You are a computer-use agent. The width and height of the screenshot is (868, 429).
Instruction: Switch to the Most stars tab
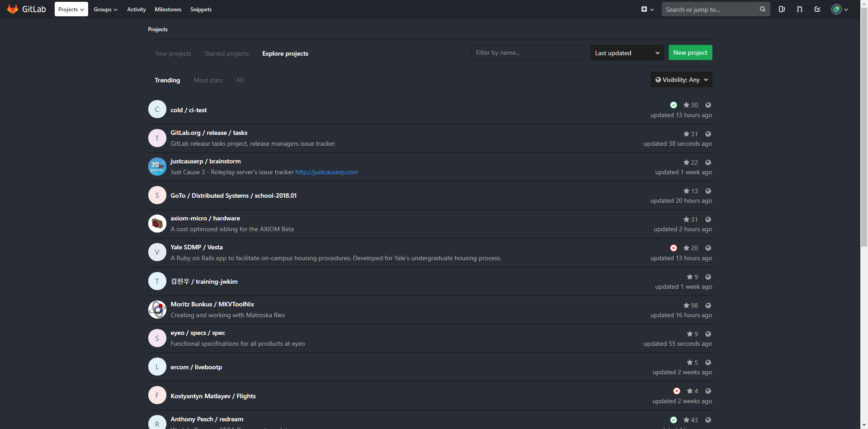point(208,80)
